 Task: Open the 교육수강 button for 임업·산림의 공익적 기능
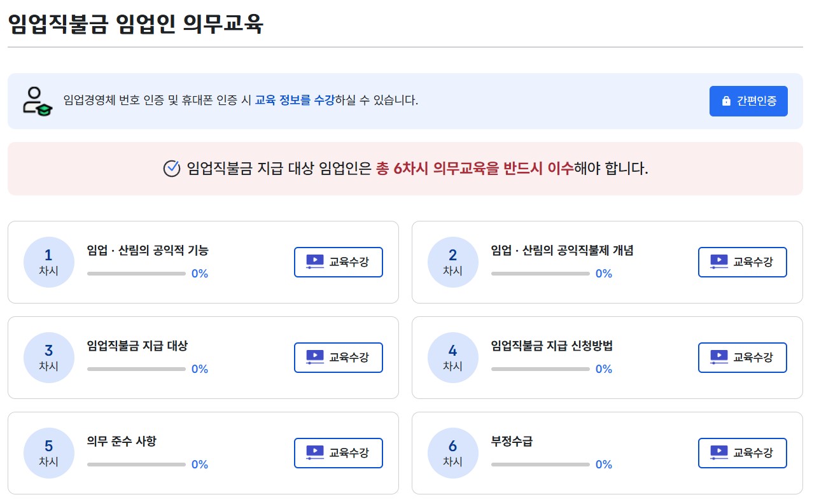(x=338, y=262)
